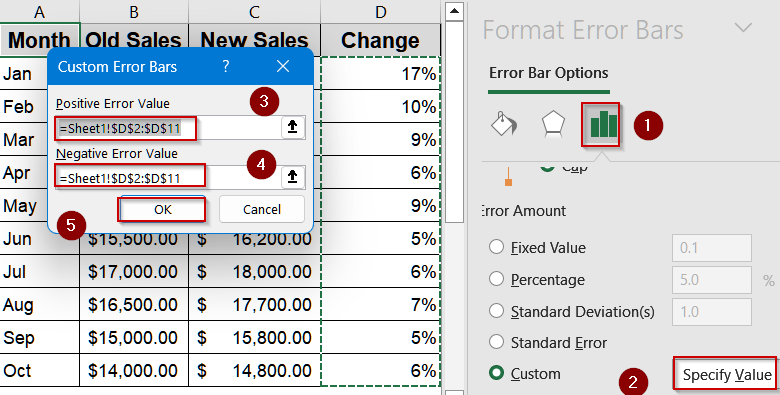The height and width of the screenshot is (395, 780).
Task: Click the Month header cell
Action: point(39,40)
